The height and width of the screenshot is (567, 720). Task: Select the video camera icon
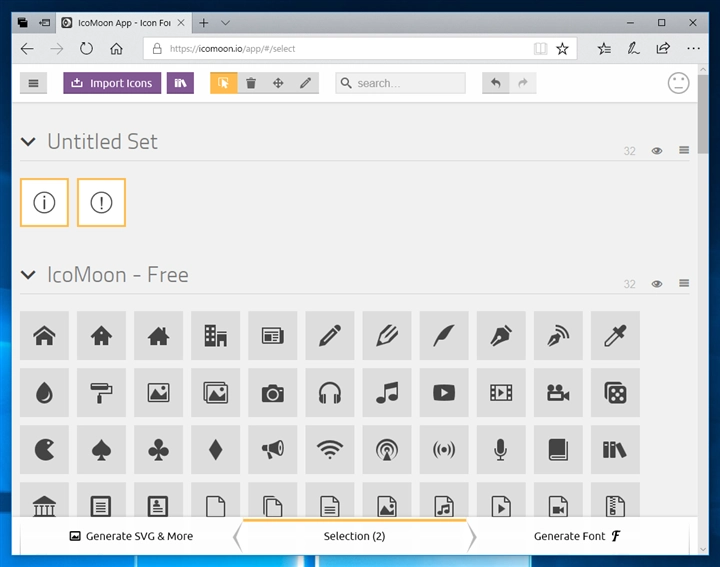(558, 393)
